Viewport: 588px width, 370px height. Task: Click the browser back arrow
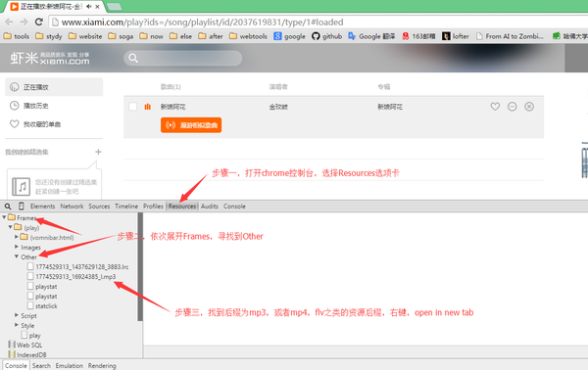pos(9,23)
